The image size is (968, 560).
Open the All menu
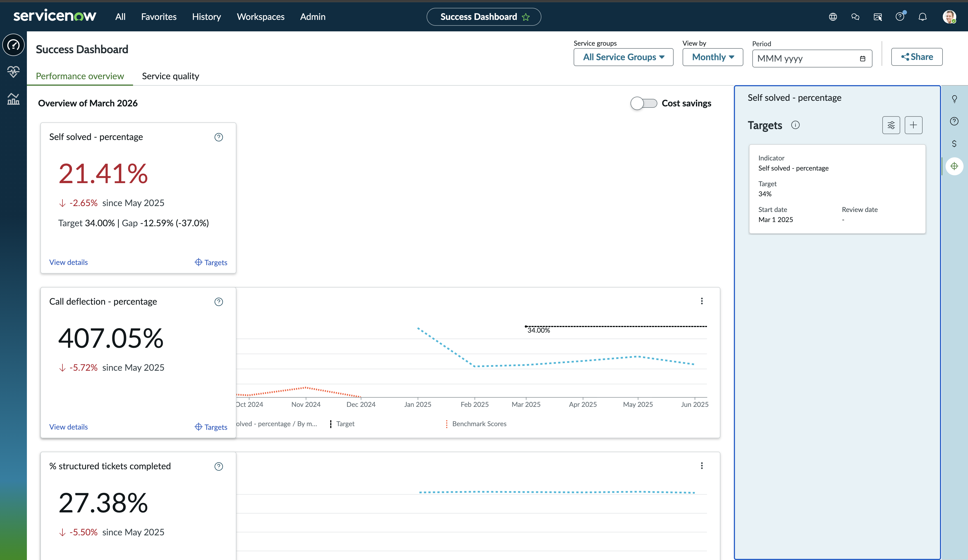tap(120, 17)
